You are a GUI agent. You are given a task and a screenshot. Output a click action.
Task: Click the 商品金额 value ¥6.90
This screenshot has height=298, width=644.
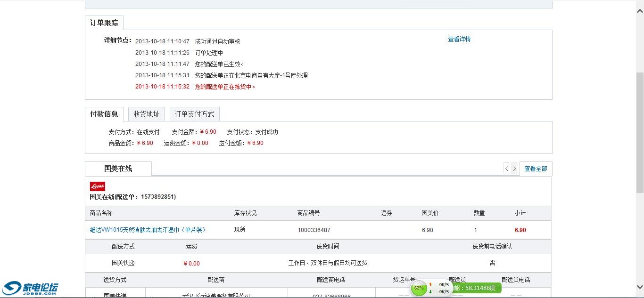pyautogui.click(x=145, y=143)
